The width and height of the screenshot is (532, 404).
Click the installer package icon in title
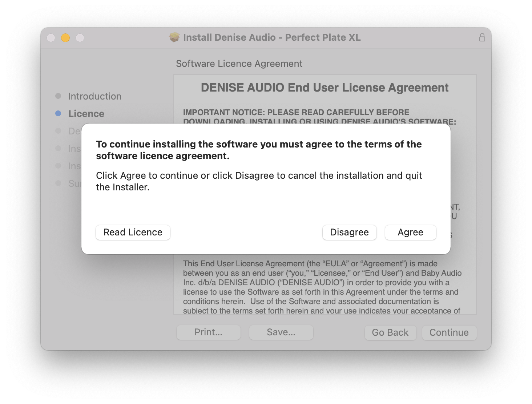pos(174,37)
